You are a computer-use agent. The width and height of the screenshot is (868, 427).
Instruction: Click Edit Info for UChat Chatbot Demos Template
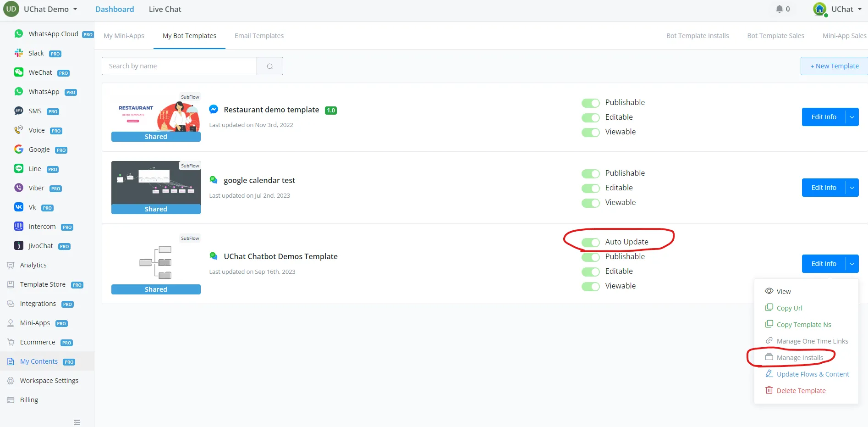tap(824, 264)
